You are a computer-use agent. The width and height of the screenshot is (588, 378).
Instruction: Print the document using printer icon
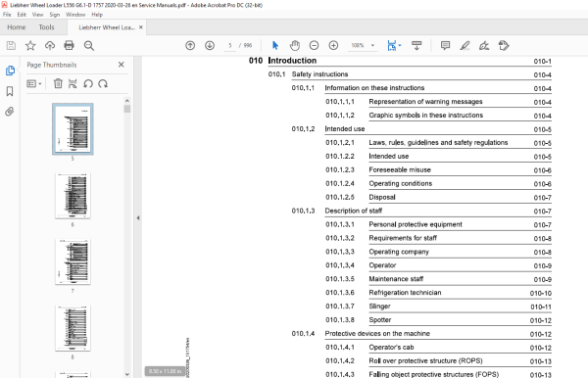coord(69,46)
